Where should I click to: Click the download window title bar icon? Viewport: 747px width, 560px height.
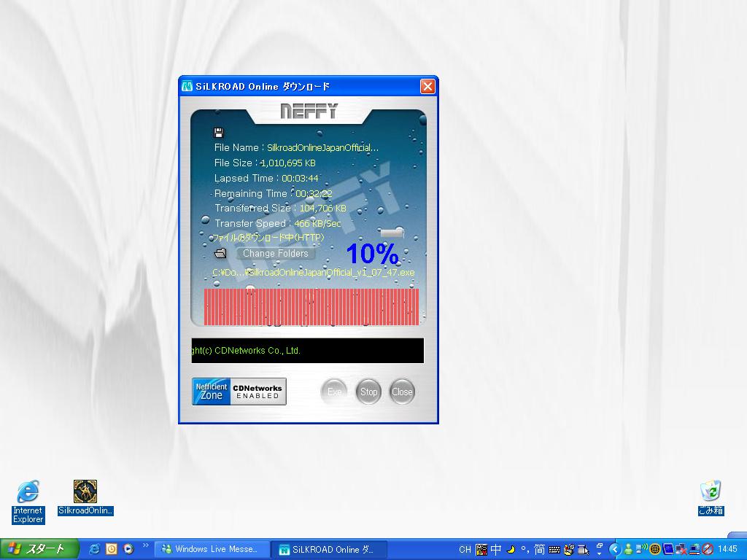point(187,87)
